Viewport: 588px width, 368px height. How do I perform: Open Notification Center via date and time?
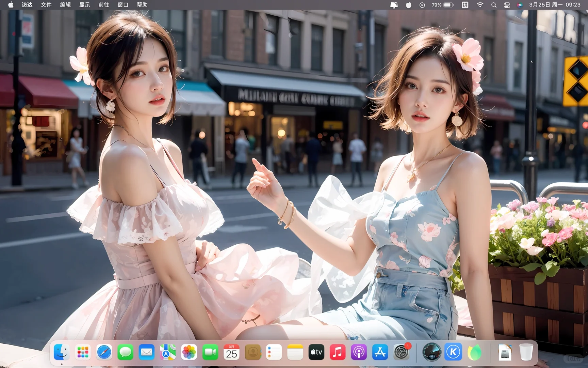coord(555,5)
